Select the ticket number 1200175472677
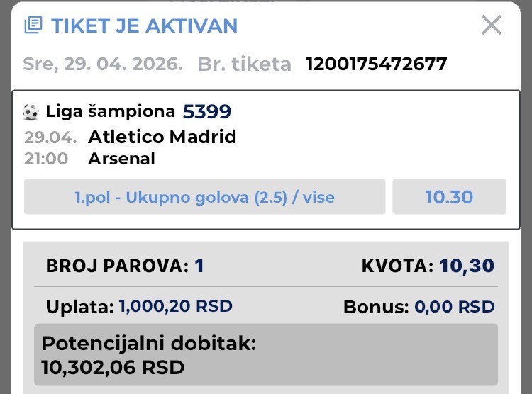The image size is (532, 394). [x=377, y=64]
